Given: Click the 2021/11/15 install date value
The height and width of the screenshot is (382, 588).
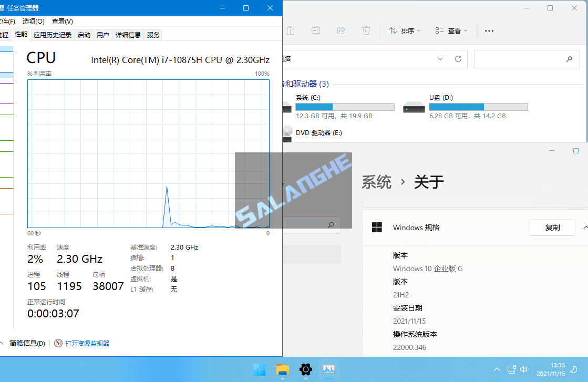Looking at the screenshot, I should pos(409,321).
